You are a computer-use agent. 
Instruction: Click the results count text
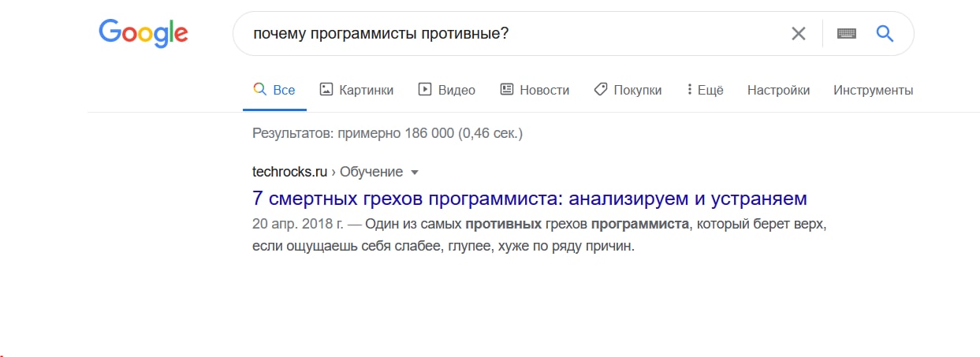pos(387,133)
